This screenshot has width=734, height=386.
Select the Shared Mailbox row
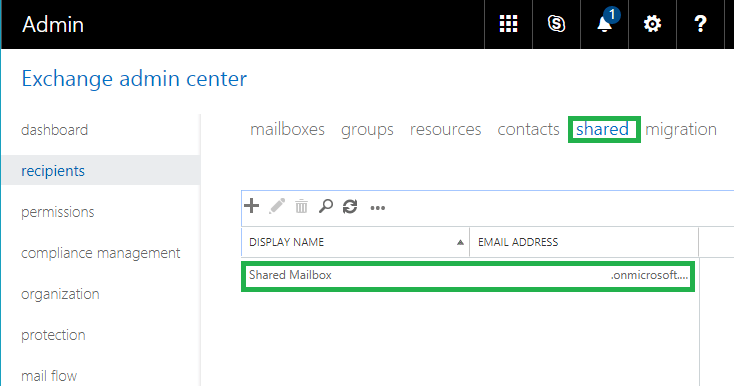click(468, 276)
